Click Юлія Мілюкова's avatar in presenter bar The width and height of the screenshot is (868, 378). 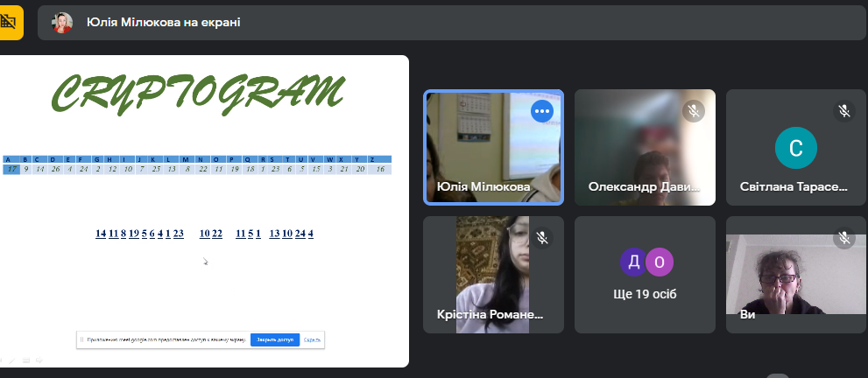(62, 23)
